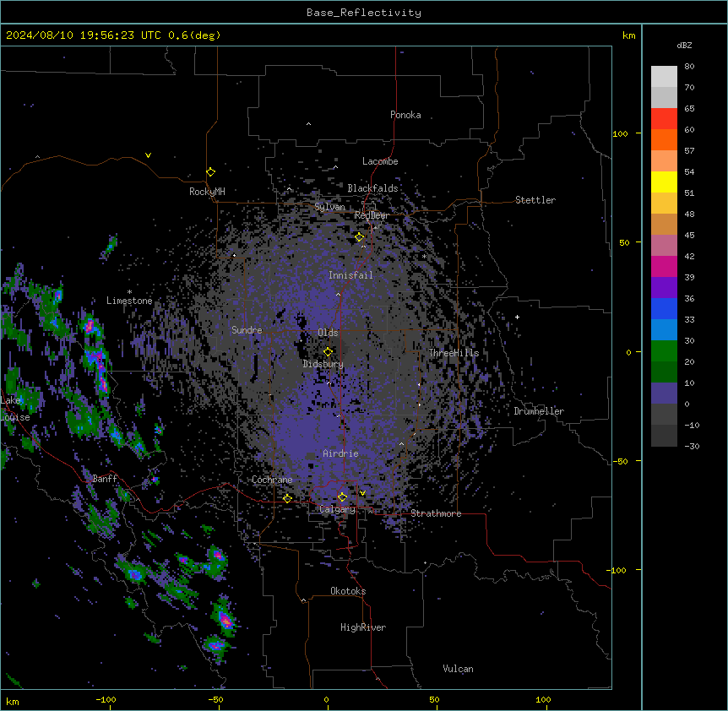The width and height of the screenshot is (728, 711).
Task: Pick the slate purple 0-10 dBZ swatch
Action: 664,393
